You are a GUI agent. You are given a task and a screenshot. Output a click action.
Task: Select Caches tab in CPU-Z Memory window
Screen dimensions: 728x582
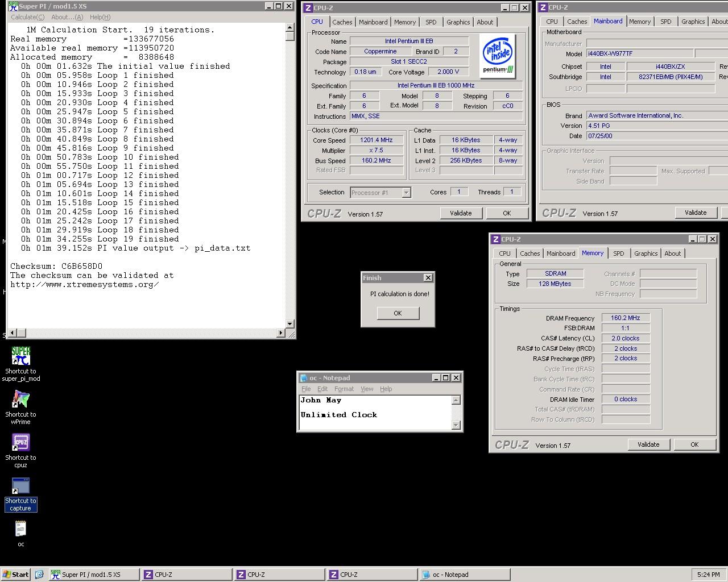click(530, 253)
